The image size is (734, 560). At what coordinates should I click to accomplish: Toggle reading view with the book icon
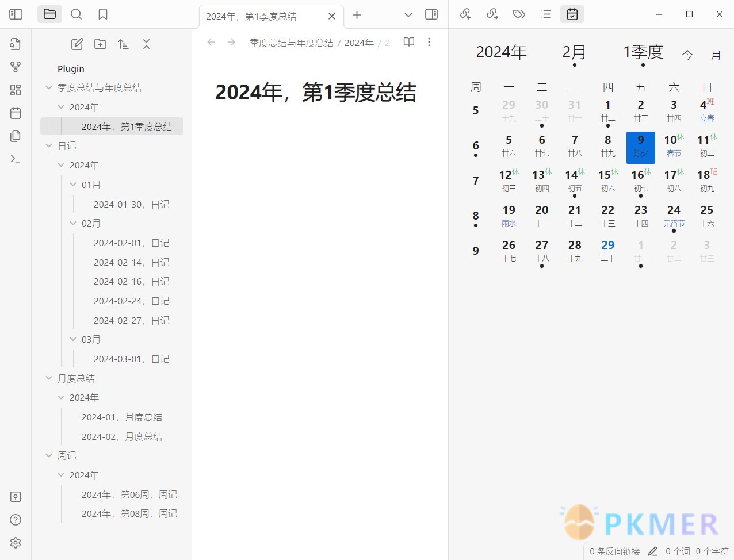408,42
